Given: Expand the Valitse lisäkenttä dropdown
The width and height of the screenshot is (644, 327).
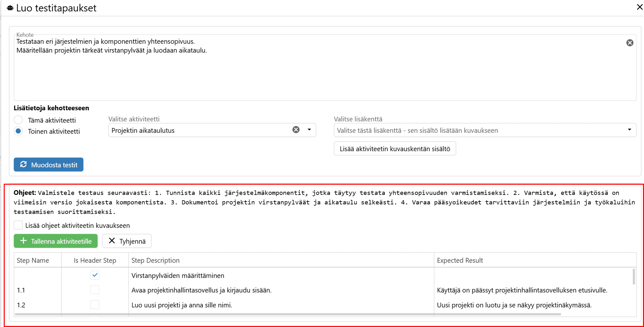Looking at the screenshot, I should 629,130.
